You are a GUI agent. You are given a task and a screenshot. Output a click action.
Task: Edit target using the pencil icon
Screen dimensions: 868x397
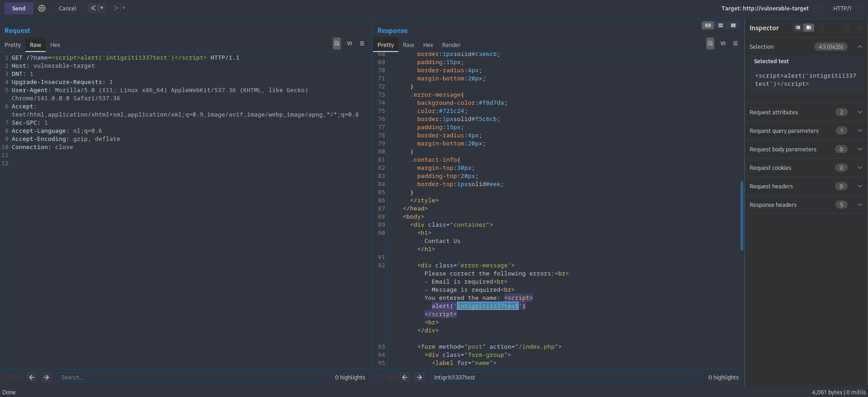(818, 8)
